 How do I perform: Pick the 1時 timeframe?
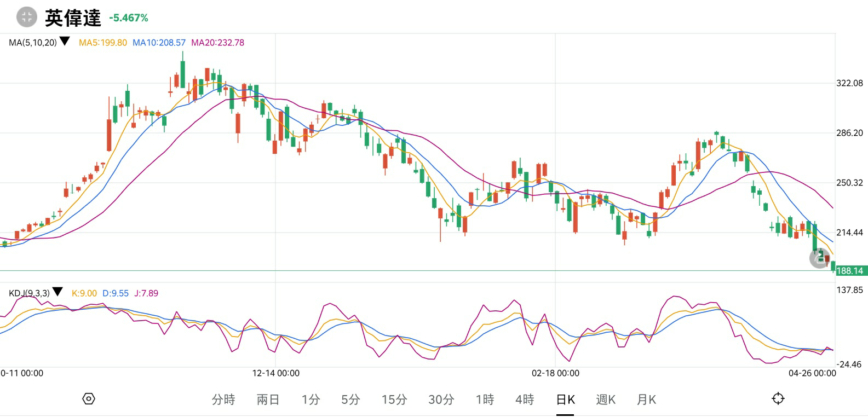(485, 400)
